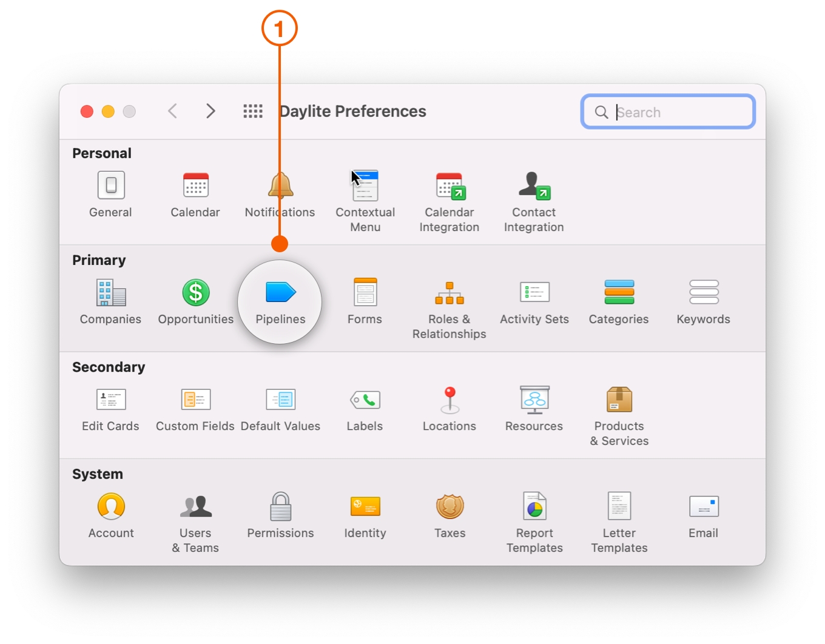The width and height of the screenshot is (825, 644).
Task: Open the Keywords preference pane
Action: 703,300
